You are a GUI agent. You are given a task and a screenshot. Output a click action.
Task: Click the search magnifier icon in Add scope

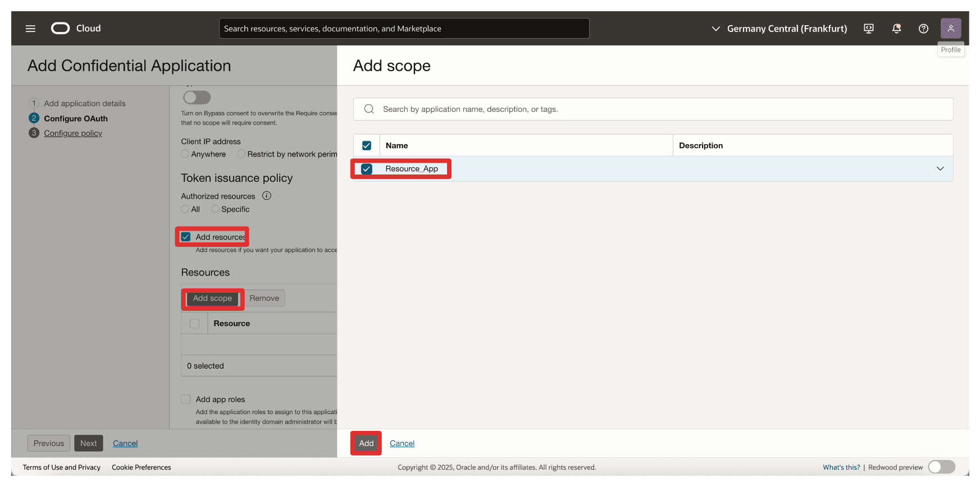click(369, 109)
